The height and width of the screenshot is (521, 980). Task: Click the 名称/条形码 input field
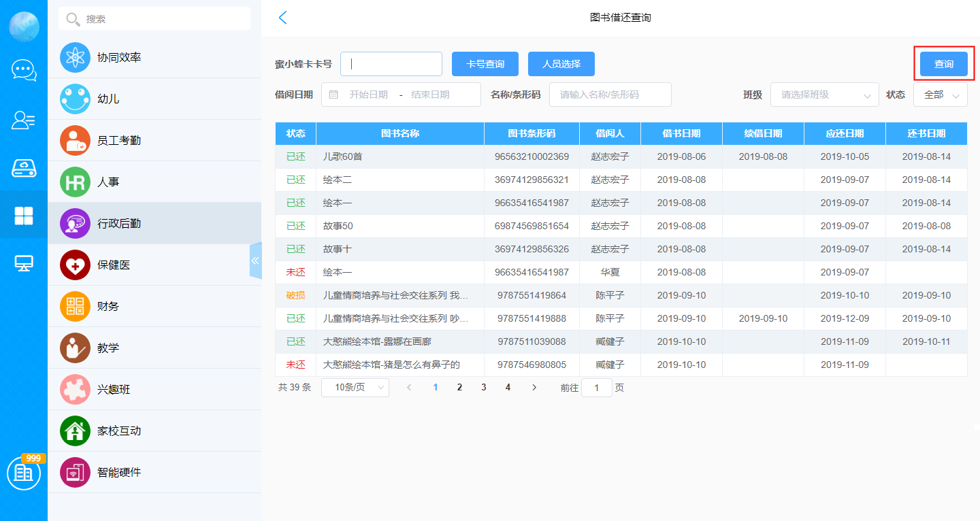coord(610,95)
